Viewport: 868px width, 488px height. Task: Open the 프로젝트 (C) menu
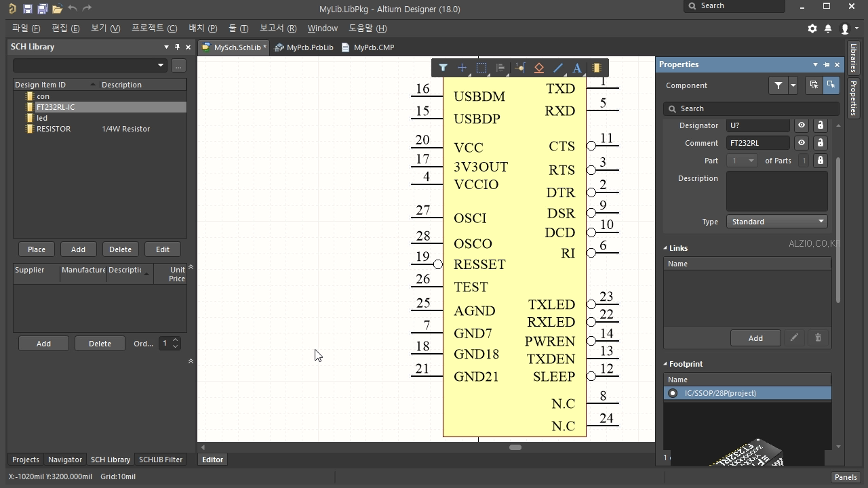coord(154,28)
